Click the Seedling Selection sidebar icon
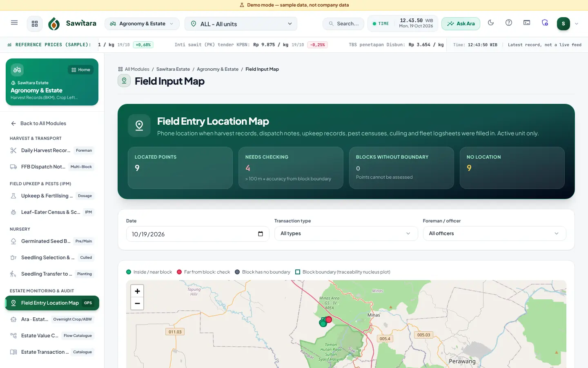This screenshot has height=368, width=588. pos(13,258)
